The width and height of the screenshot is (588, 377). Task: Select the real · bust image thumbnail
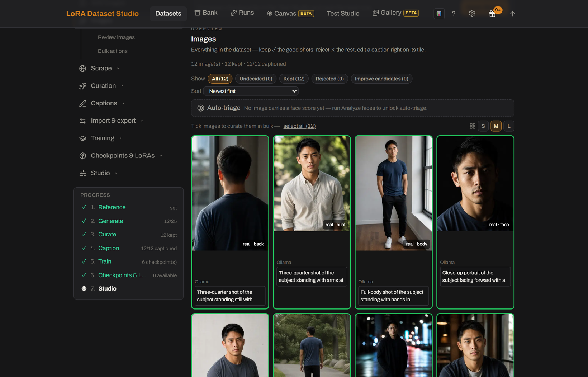(312, 184)
